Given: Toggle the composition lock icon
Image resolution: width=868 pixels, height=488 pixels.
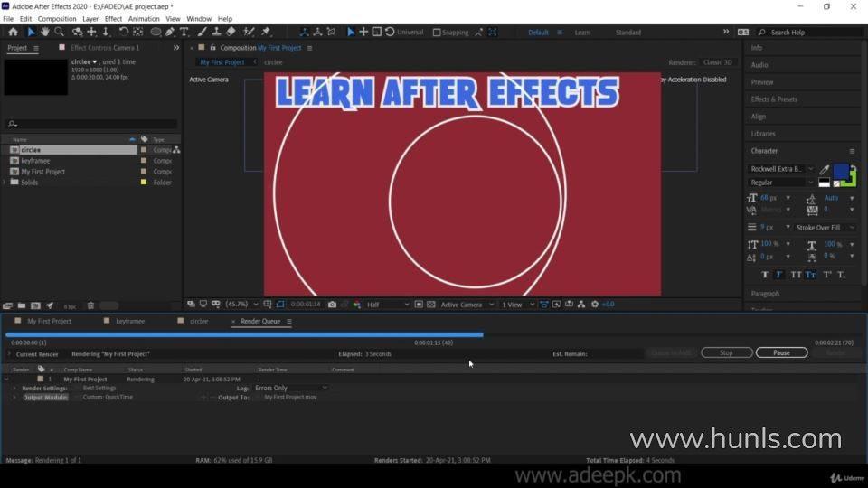Looking at the screenshot, I should click(212, 48).
